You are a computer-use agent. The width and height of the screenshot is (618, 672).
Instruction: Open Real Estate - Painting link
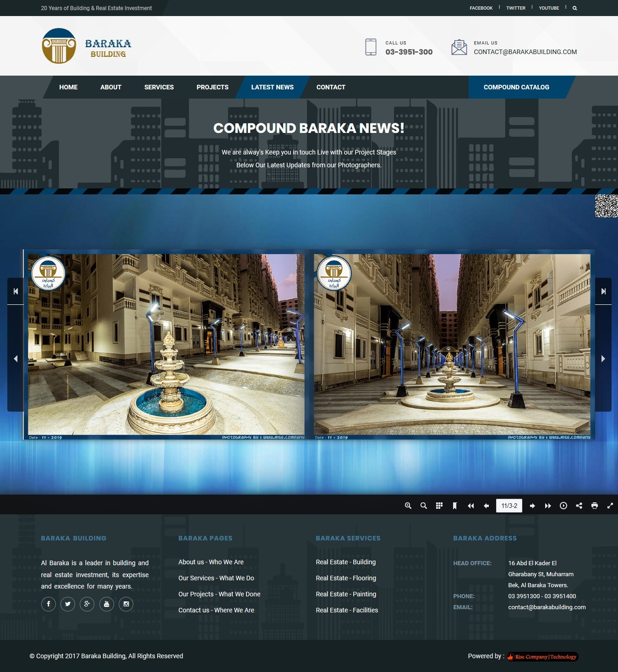pyautogui.click(x=346, y=594)
